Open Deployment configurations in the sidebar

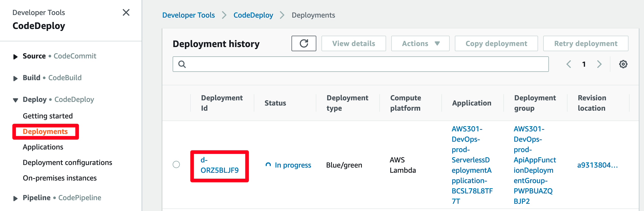[x=67, y=162]
